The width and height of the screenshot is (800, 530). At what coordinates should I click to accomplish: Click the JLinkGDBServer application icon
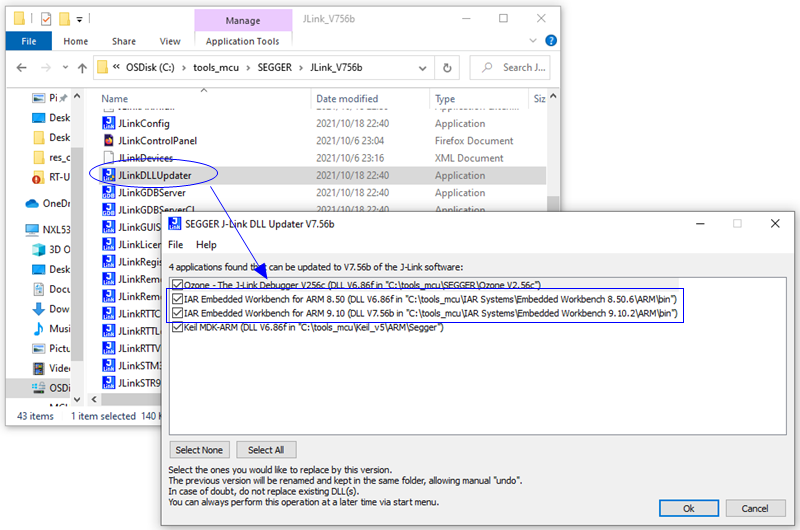(x=109, y=193)
